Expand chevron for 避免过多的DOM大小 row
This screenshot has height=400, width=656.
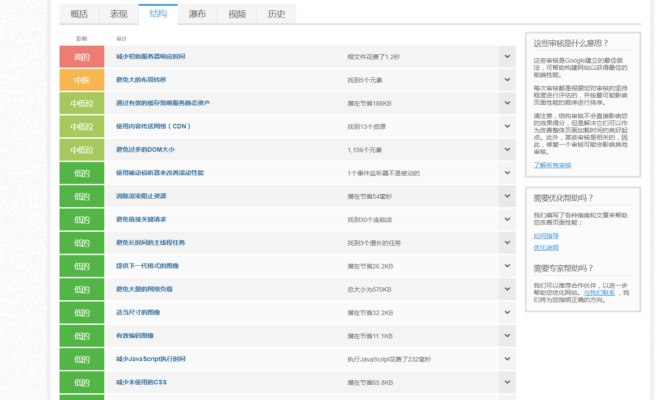[507, 150]
